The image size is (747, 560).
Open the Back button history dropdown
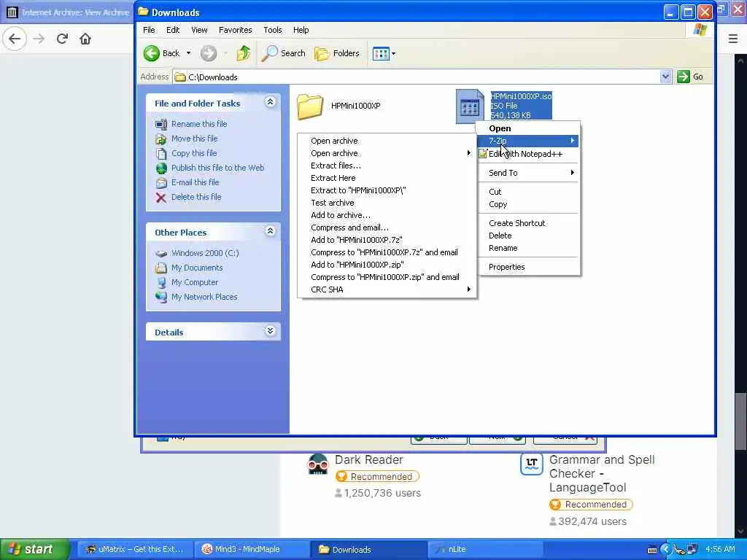(189, 53)
